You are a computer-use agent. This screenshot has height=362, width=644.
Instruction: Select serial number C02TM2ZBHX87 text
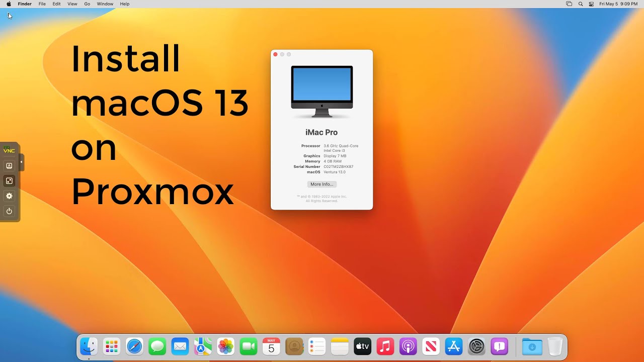pyautogui.click(x=339, y=166)
